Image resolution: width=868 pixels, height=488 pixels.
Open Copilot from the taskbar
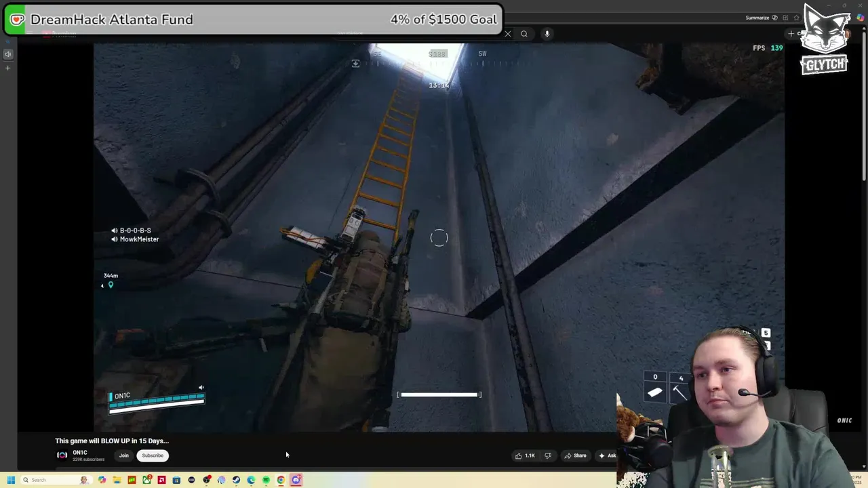coord(102,480)
